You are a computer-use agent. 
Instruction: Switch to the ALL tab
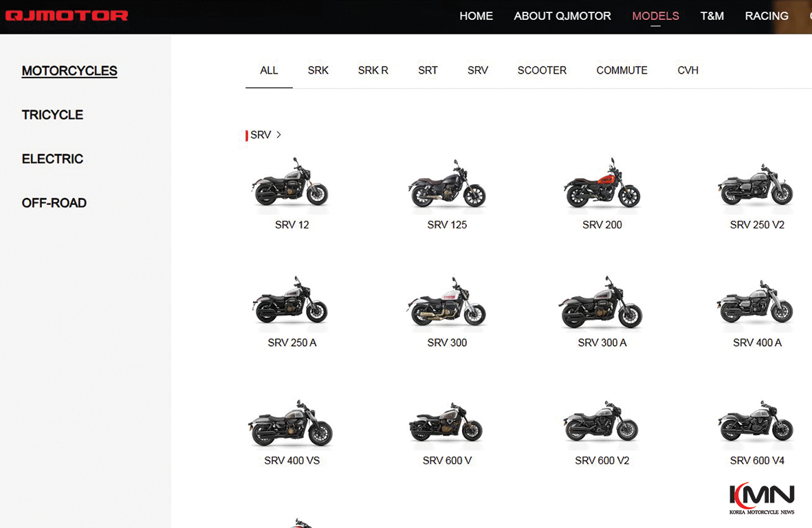tap(269, 70)
